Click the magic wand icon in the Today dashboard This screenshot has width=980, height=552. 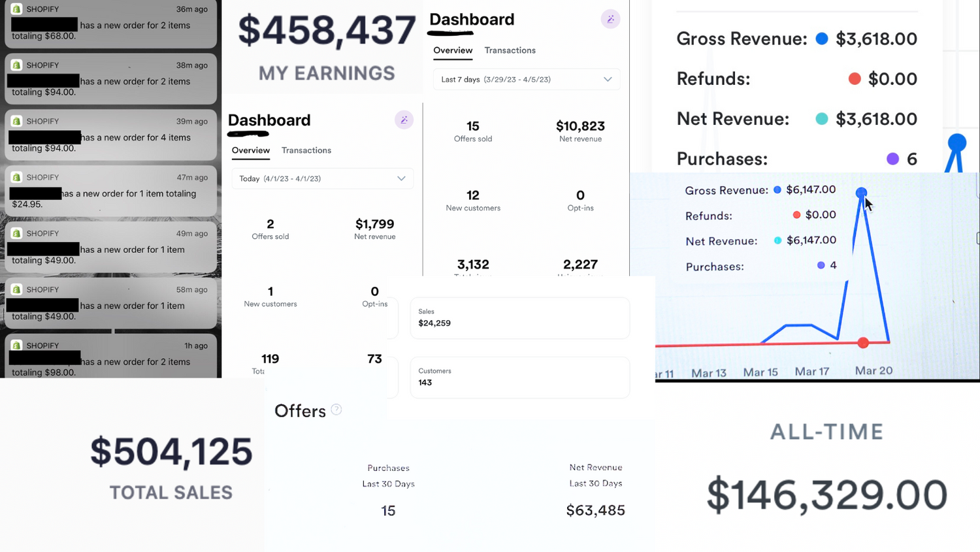[404, 120]
